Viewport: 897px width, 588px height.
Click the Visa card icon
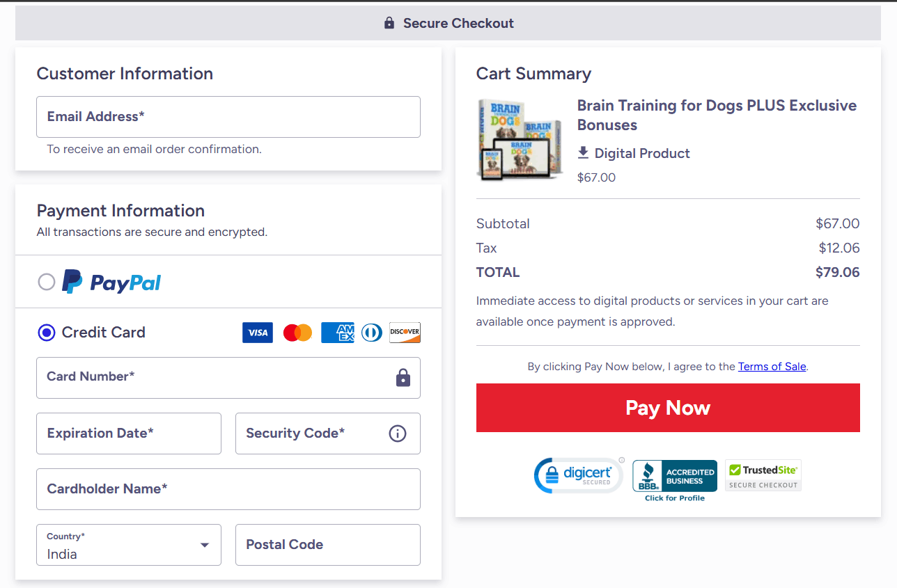[x=257, y=333]
